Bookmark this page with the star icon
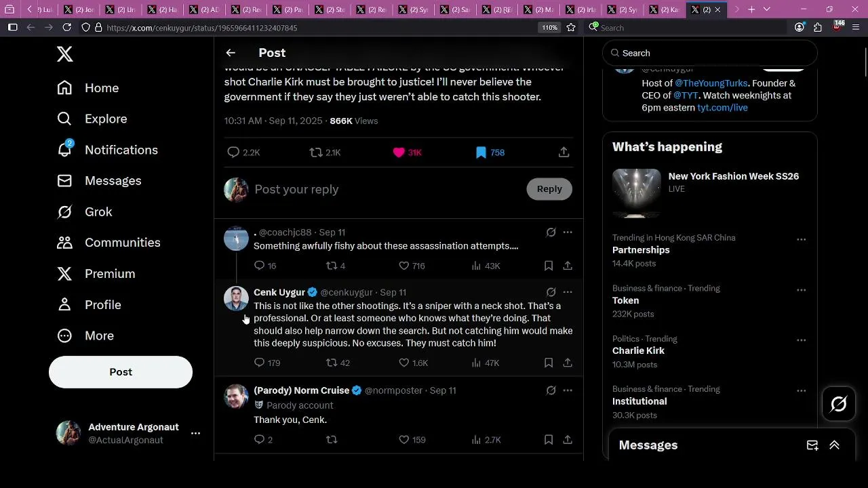 click(571, 28)
